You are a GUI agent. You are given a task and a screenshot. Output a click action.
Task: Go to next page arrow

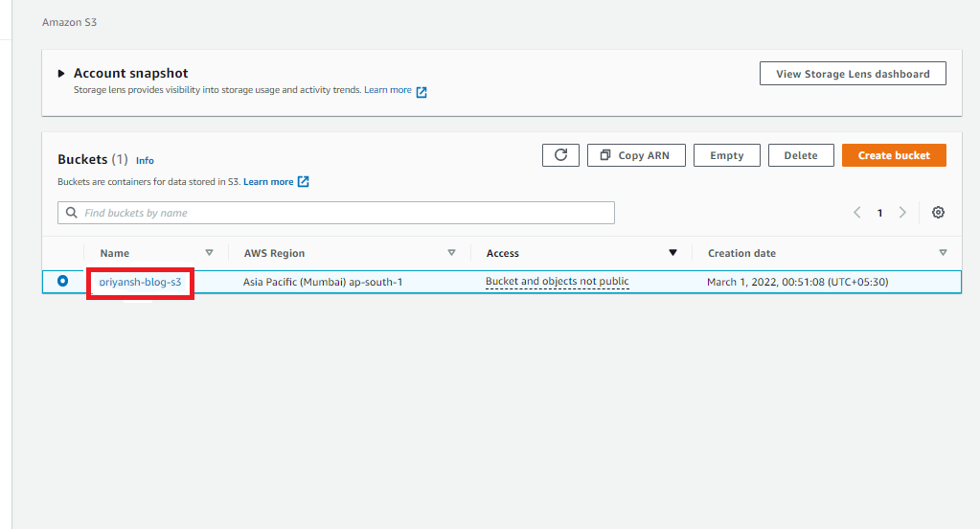coord(902,213)
